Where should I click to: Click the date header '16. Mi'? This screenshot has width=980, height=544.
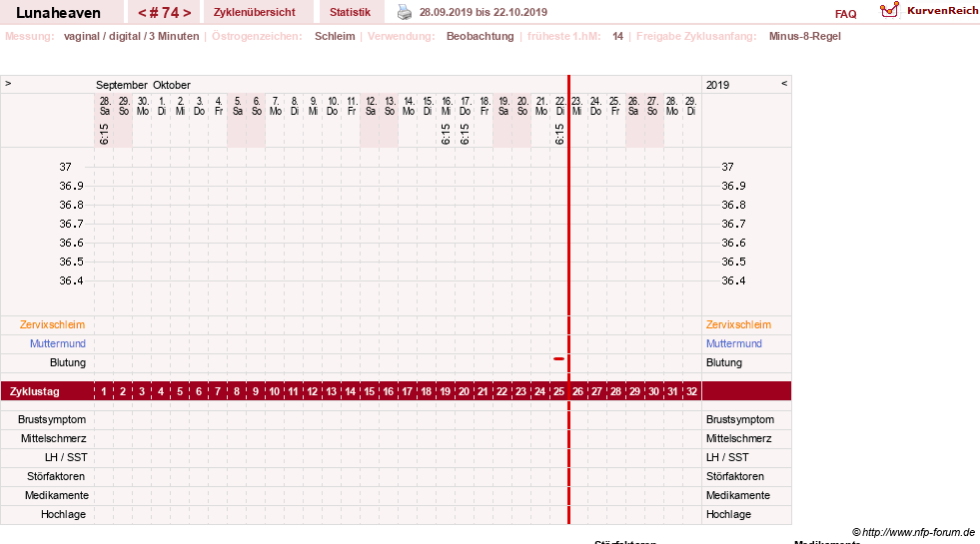pos(447,106)
